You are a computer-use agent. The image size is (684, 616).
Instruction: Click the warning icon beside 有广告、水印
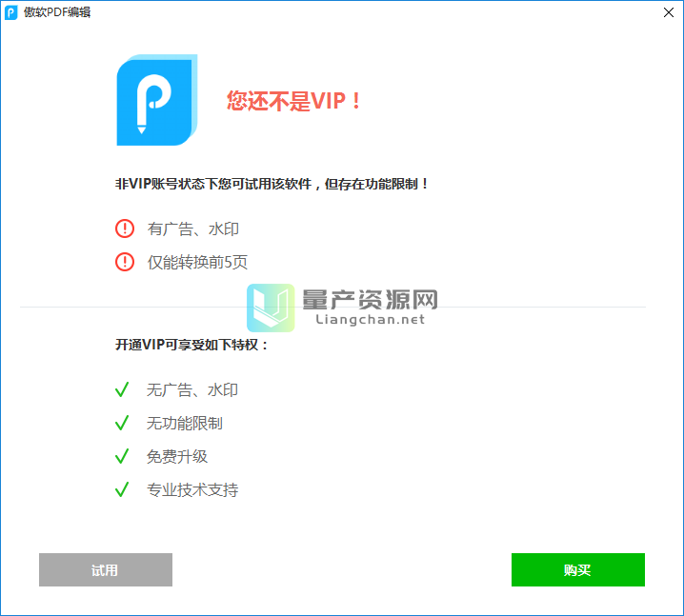point(125,229)
